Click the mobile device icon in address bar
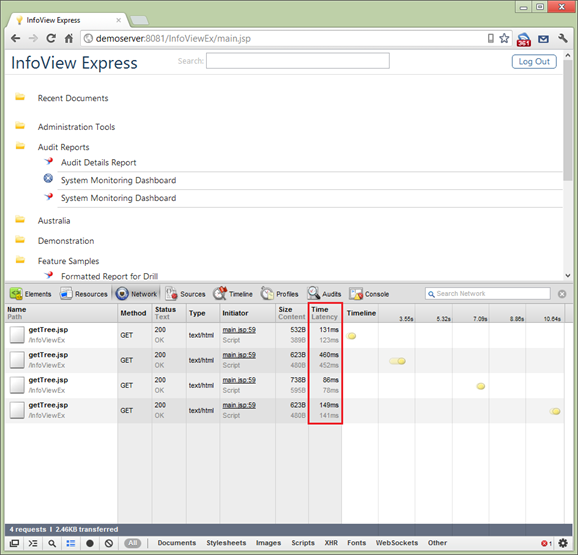The width and height of the screenshot is (578, 555). click(x=491, y=38)
